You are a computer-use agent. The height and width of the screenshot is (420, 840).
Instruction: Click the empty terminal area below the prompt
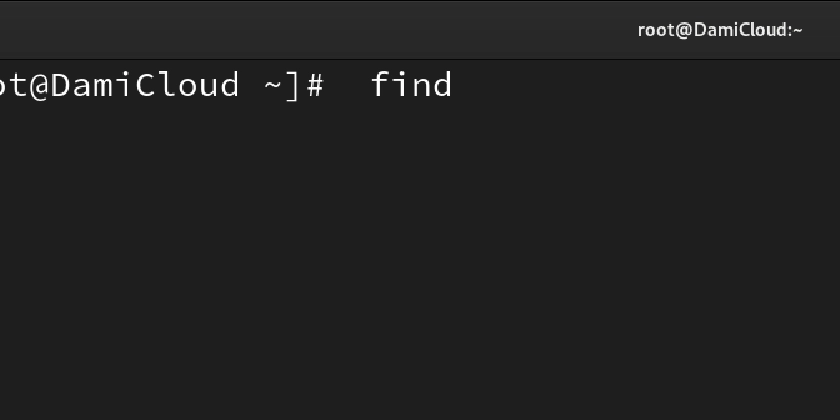coord(420,257)
